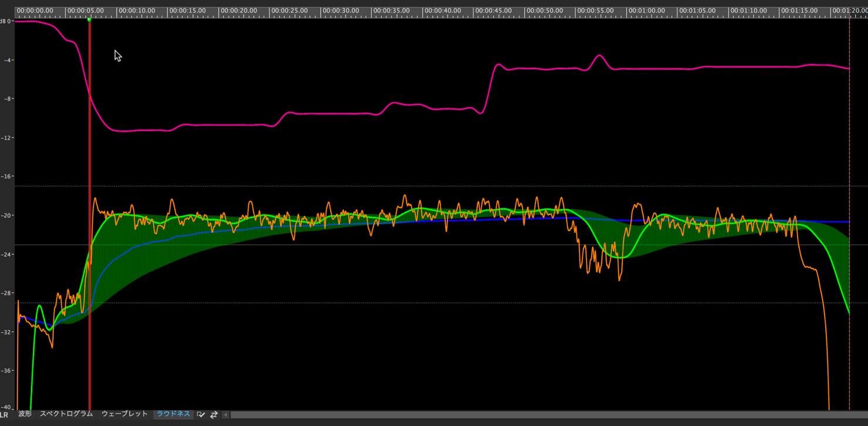This screenshot has width=868, height=426.
Task: Click the LR channel label at bottom left
Action: pos(4,415)
